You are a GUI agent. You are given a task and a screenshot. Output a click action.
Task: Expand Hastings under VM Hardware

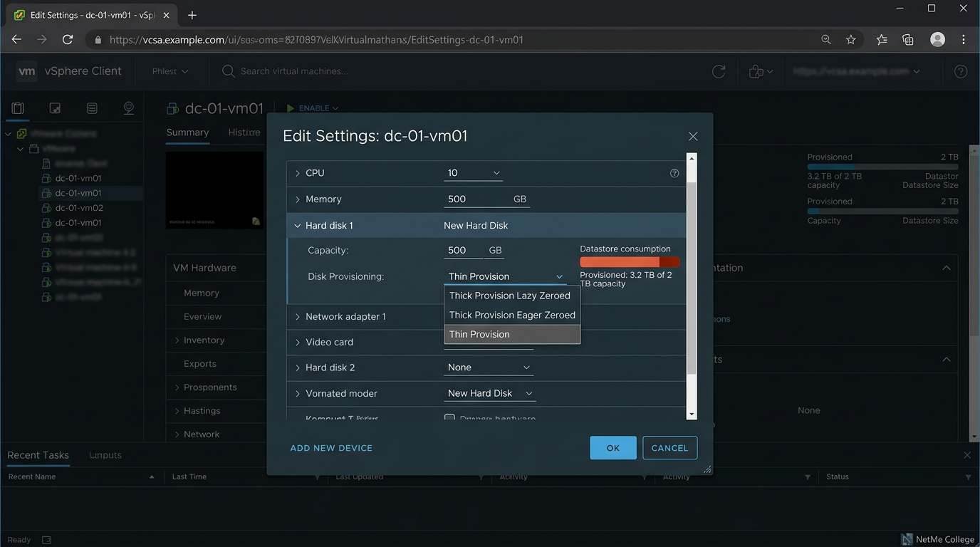tap(177, 411)
